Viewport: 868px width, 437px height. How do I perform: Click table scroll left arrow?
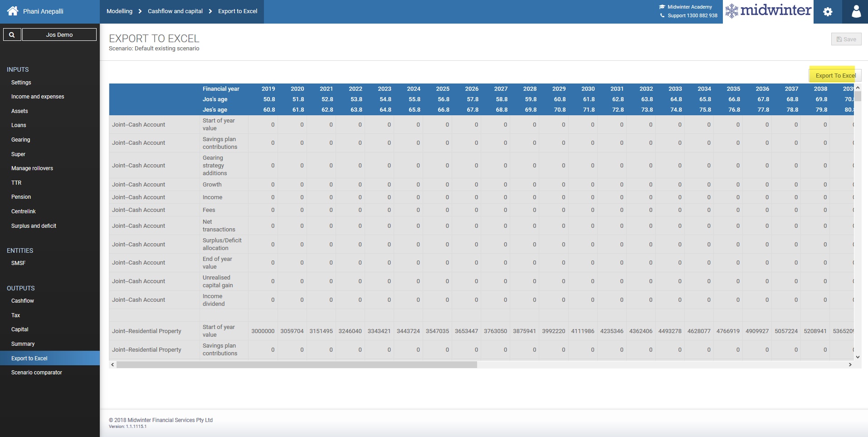click(112, 365)
